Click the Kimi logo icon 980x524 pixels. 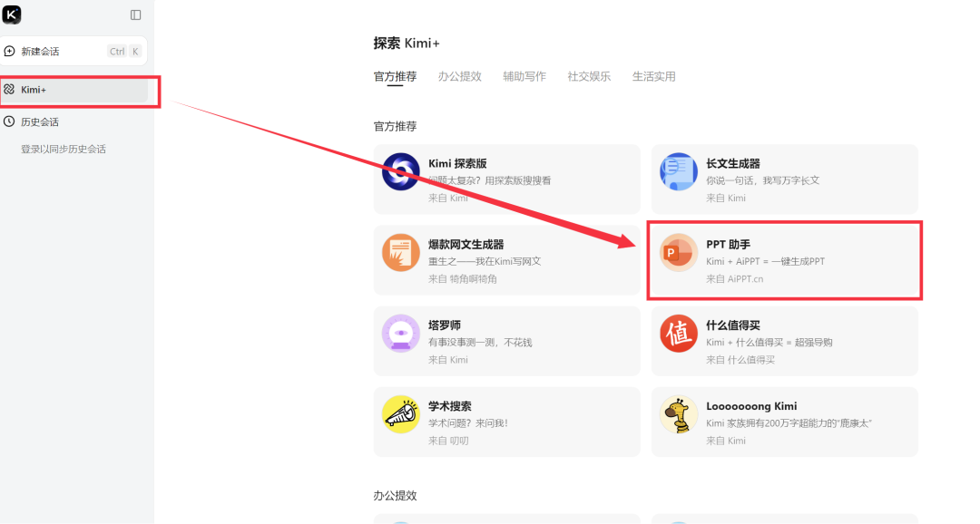point(11,15)
